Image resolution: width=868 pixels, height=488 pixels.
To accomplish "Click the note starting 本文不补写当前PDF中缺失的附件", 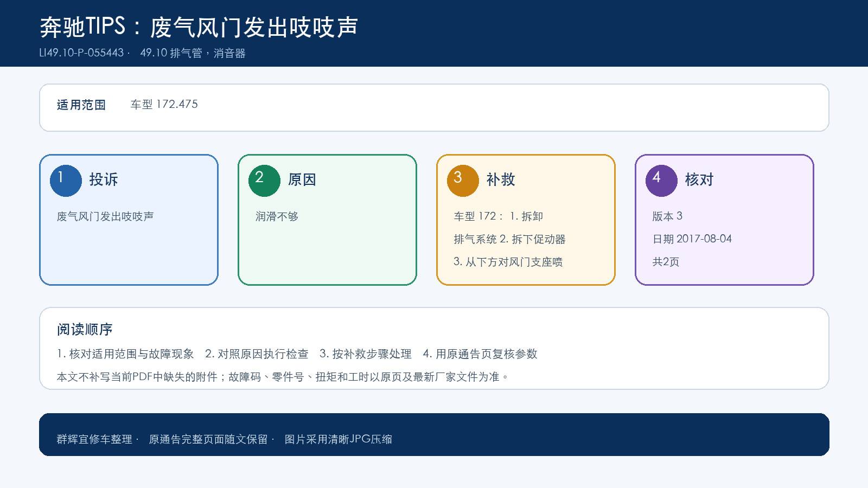I will pos(283,377).
